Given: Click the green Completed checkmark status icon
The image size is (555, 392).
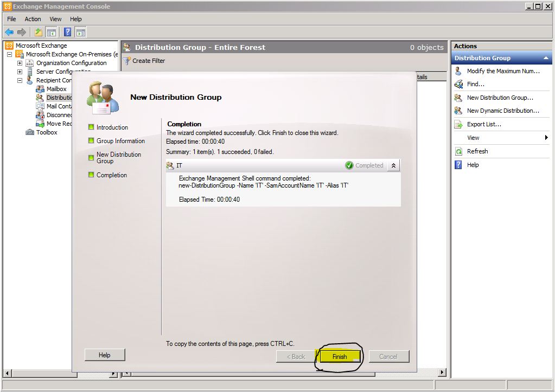Looking at the screenshot, I should click(349, 165).
